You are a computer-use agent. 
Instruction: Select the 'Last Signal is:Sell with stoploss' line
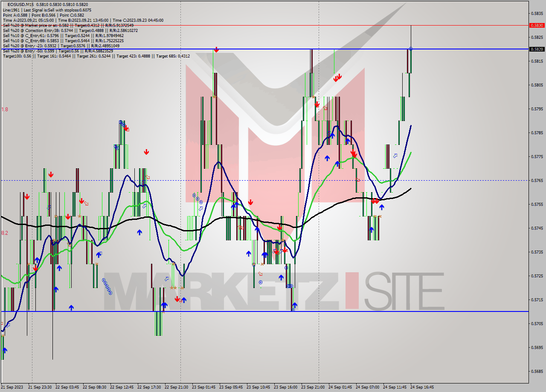point(47,10)
